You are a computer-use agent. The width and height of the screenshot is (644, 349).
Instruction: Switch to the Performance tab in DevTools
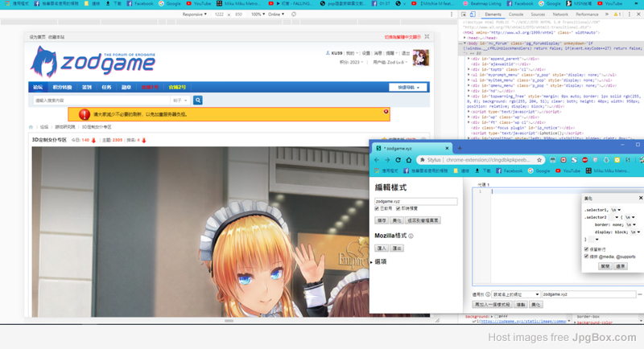click(x=587, y=14)
